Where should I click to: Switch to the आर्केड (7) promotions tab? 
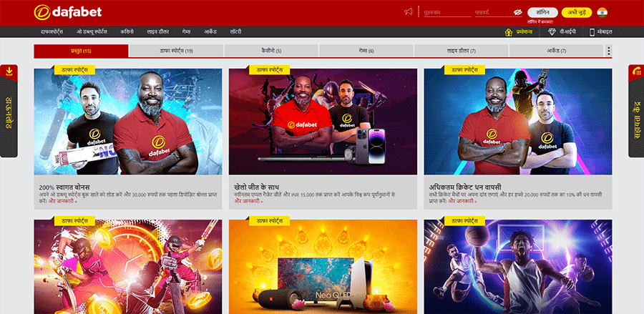(x=557, y=51)
